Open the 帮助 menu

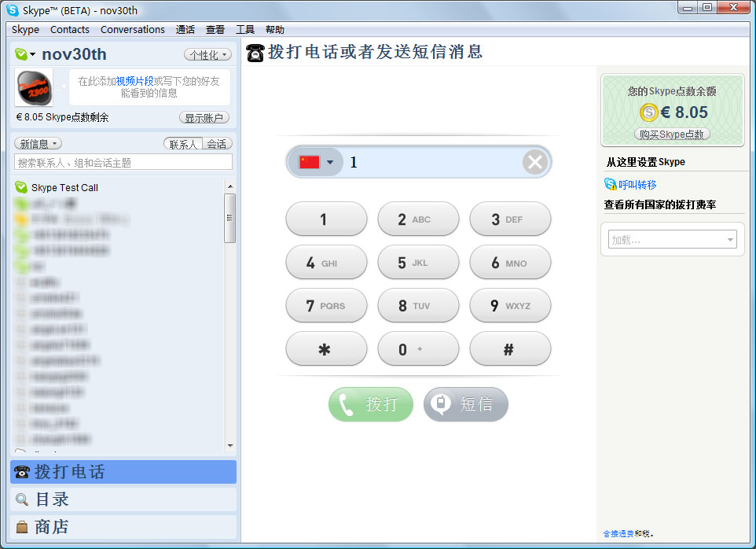pyautogui.click(x=275, y=29)
